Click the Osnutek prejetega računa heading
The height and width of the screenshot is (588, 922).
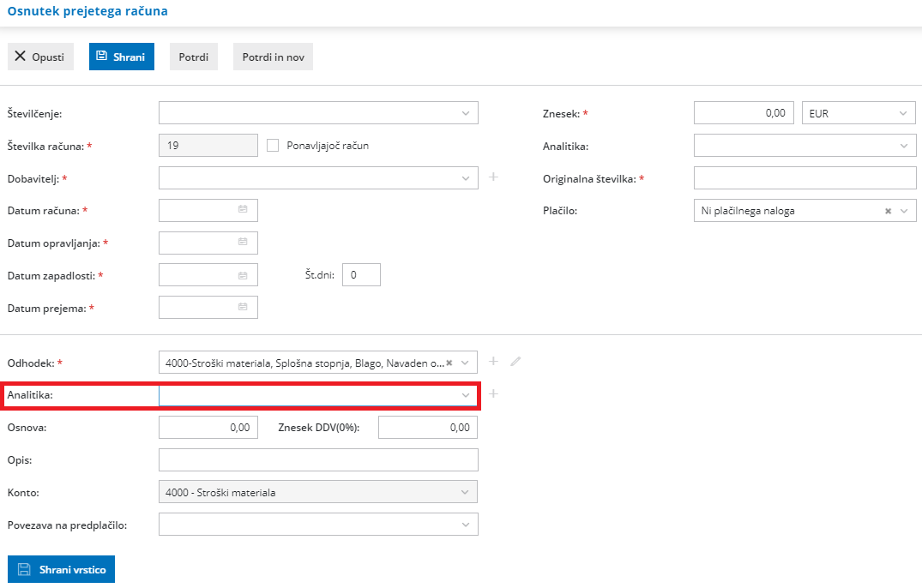point(87,11)
